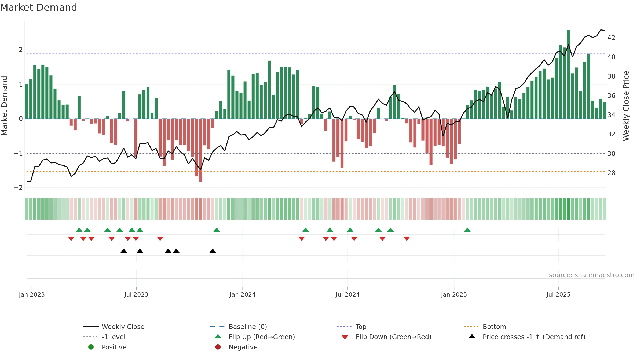The height and width of the screenshot is (362, 644).
Task: Select the Bottom legend label
Action: coord(494,327)
